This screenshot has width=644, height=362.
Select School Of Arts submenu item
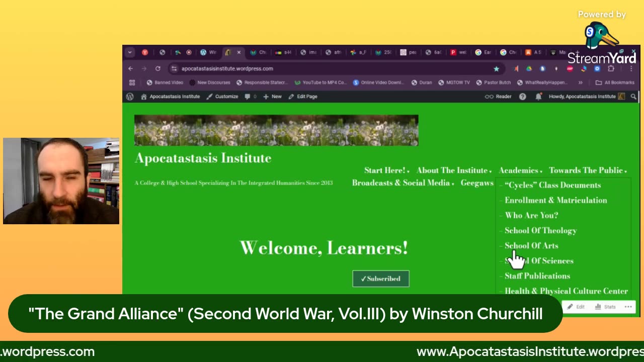click(x=531, y=245)
